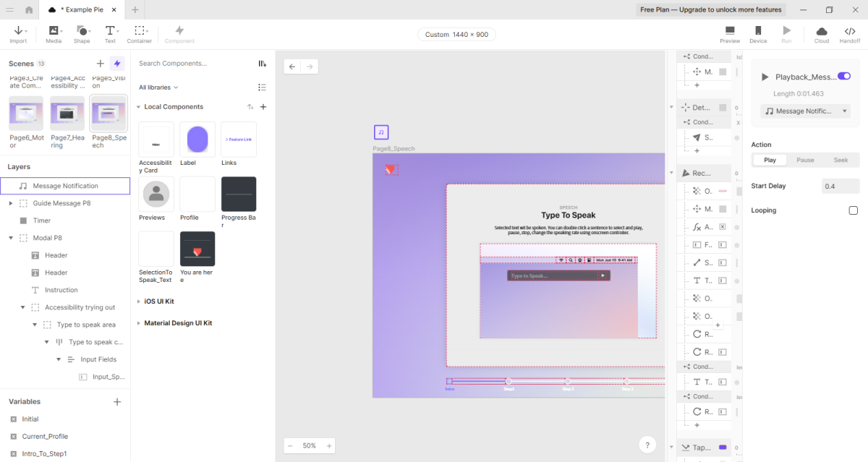
Task: Open the All libraries dropdown
Action: (x=158, y=87)
